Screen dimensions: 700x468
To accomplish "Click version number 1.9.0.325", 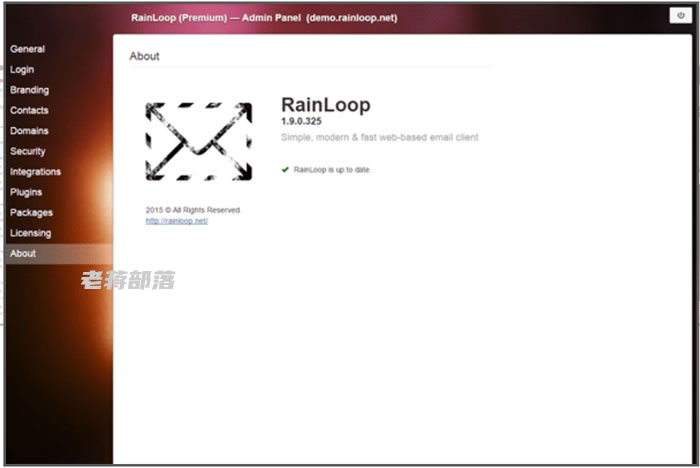I will click(301, 121).
